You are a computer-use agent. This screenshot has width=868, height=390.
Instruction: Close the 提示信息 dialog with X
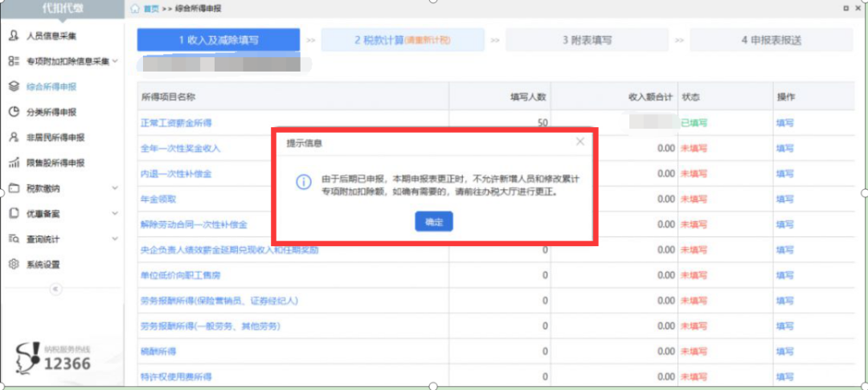[x=580, y=142]
